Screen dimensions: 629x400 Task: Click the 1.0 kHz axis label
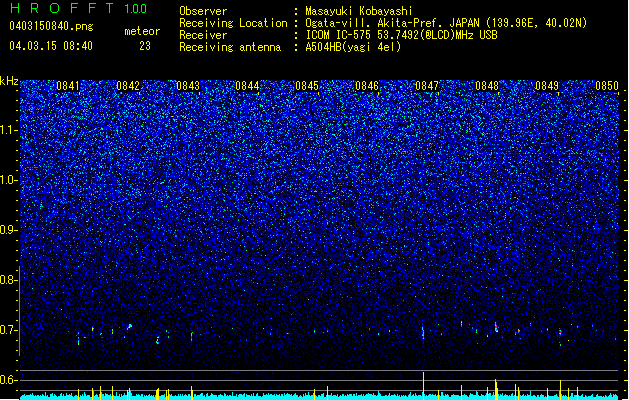(x=8, y=180)
